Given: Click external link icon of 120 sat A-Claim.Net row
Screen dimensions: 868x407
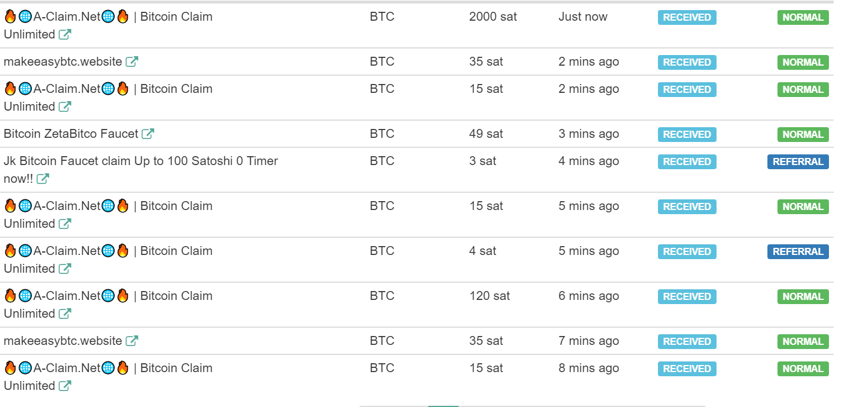Looking at the screenshot, I should tap(65, 314).
